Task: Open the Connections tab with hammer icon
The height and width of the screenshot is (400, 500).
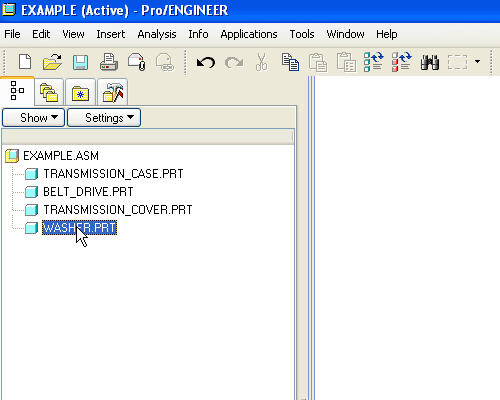Action: (x=113, y=92)
